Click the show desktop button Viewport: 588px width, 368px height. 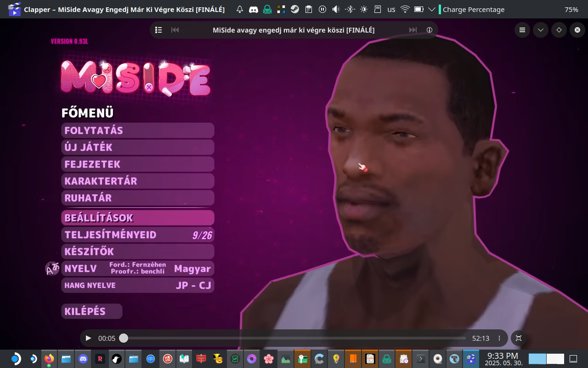click(x=573, y=359)
